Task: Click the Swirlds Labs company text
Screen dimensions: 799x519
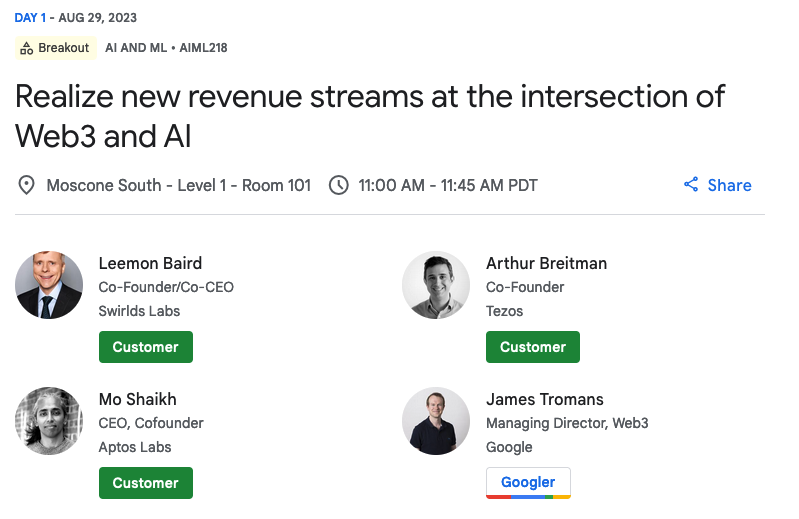Action: pos(139,311)
